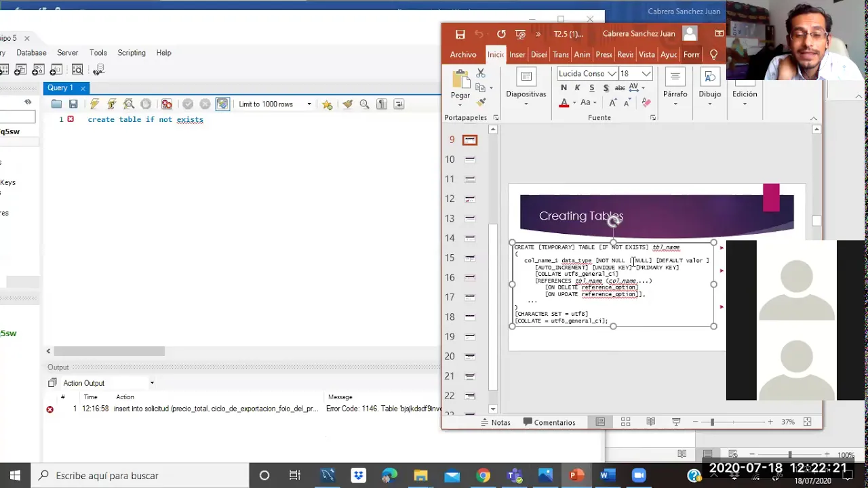
Task: Toggle stop-on-error execution icon
Action: pyautogui.click(x=167, y=104)
